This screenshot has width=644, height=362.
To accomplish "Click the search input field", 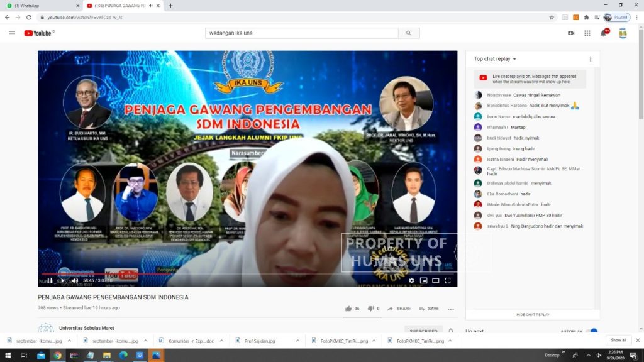I will point(301,33).
